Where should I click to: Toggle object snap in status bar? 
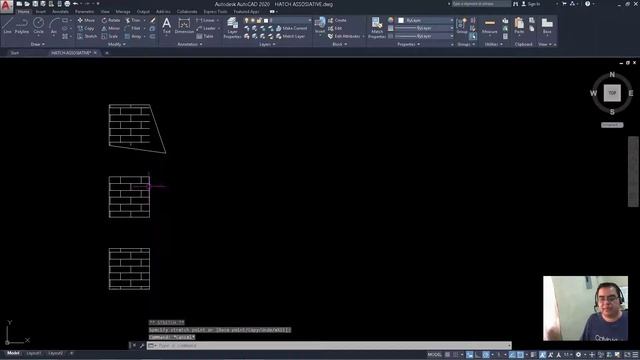[520, 355]
